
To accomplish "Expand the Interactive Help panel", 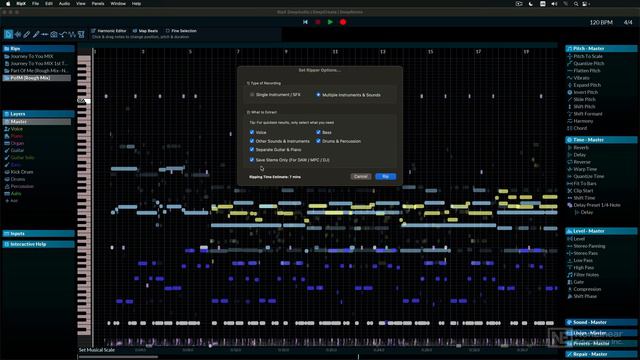I will [x=38, y=244].
